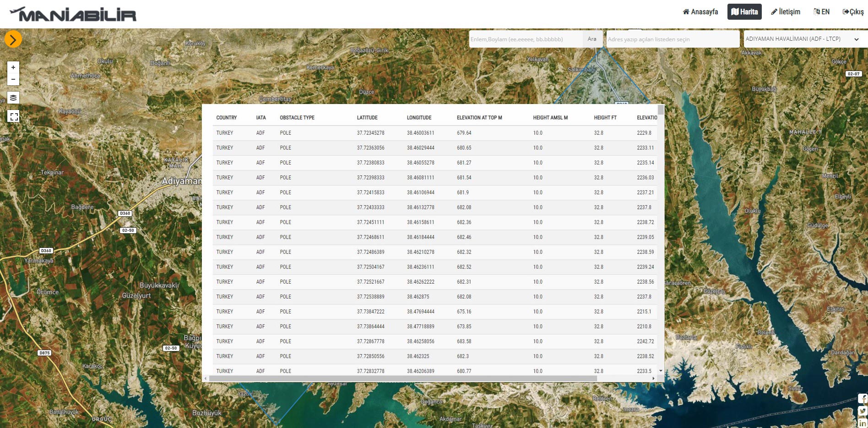
Task: Open the map layers switcher
Action: coord(13,98)
